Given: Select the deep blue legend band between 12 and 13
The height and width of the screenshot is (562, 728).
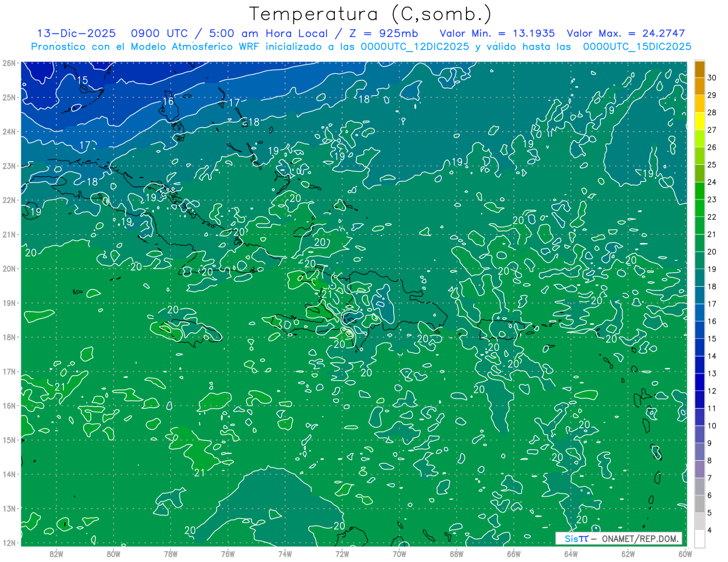Looking at the screenshot, I should 699,383.
